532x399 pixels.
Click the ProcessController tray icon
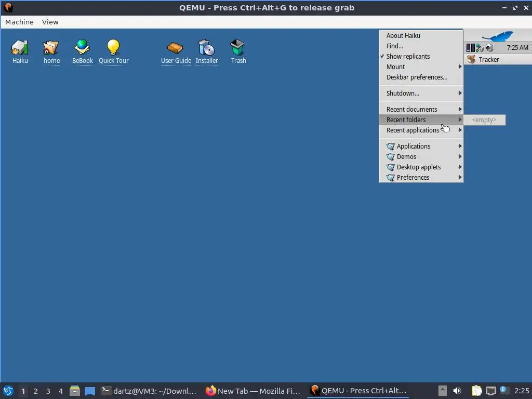470,48
